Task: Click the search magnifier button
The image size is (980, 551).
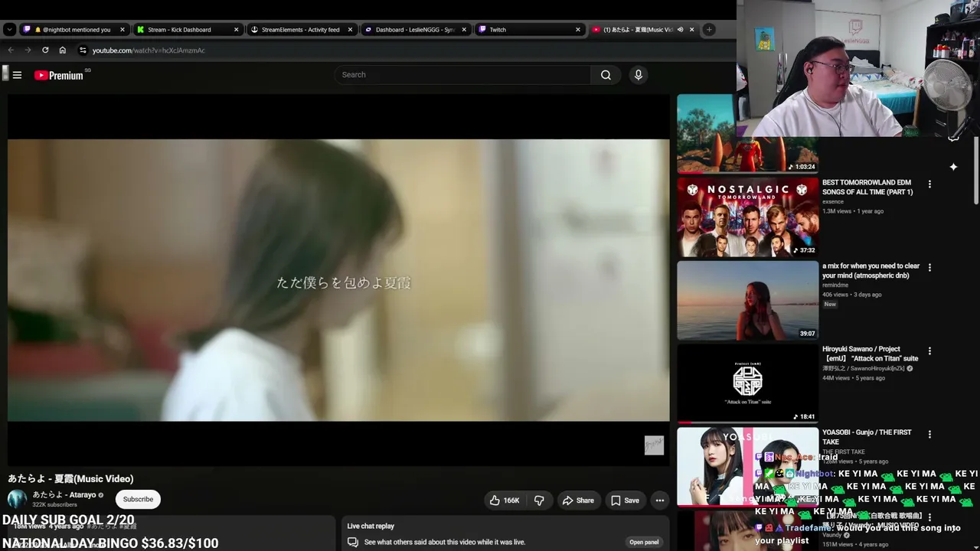Action: [x=606, y=75]
